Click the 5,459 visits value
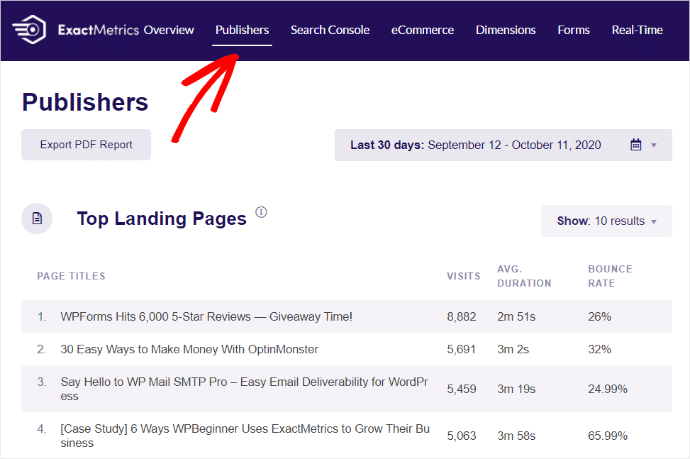690x459 pixels. point(461,389)
